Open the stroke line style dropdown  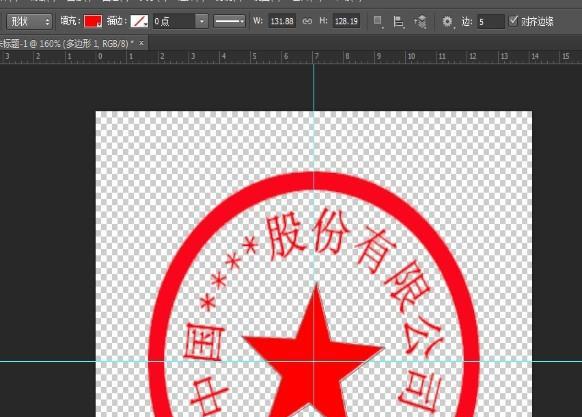click(229, 21)
